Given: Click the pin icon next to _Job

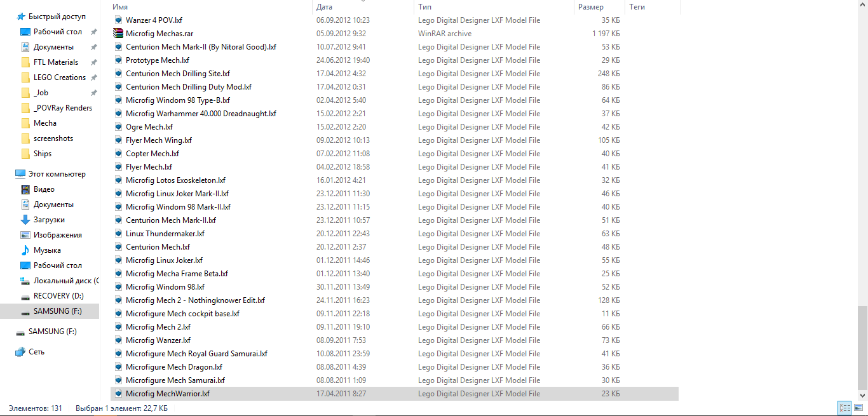Looking at the screenshot, I should click(x=94, y=93).
